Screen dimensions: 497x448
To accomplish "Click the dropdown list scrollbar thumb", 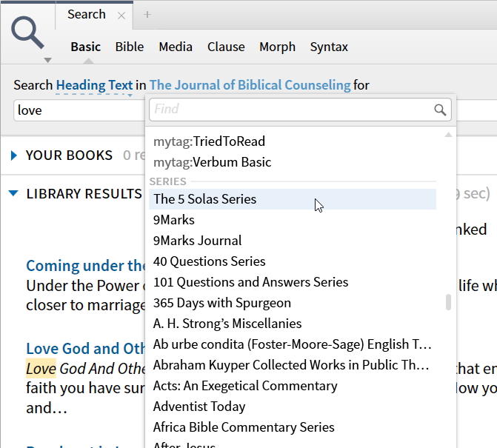I will click(448, 302).
